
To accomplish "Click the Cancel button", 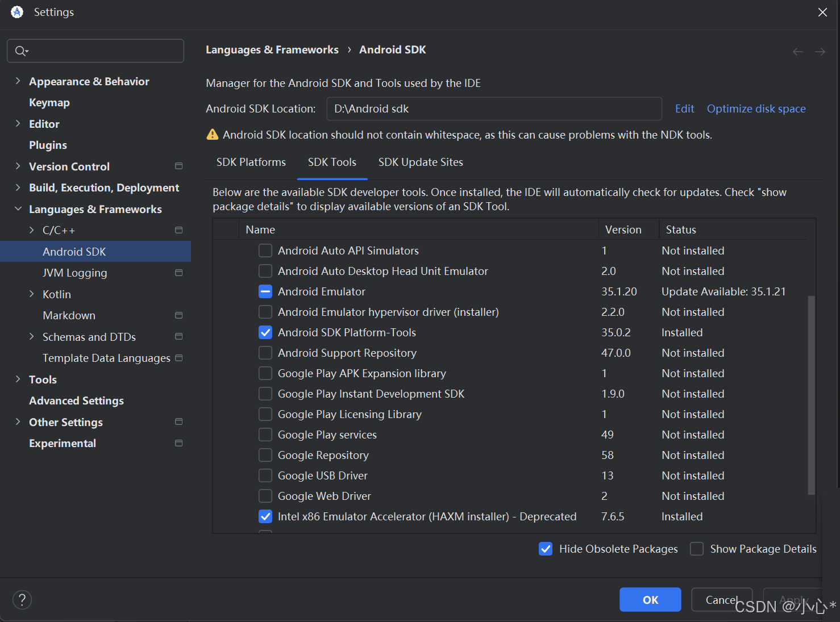I will point(722,599).
